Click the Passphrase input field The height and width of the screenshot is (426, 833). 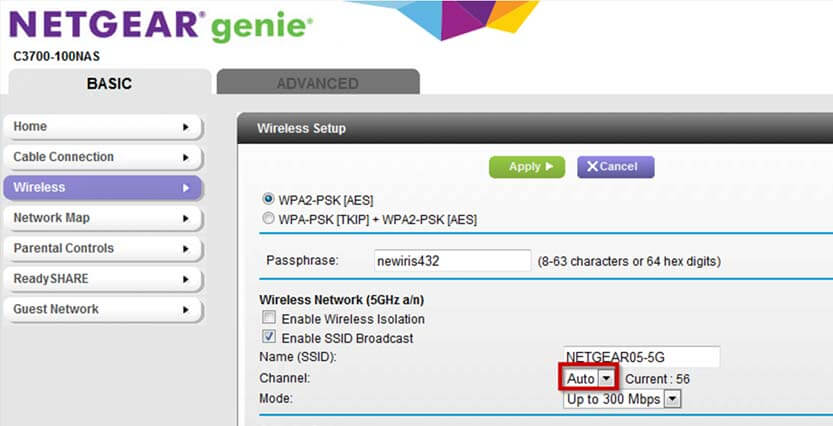tap(452, 261)
